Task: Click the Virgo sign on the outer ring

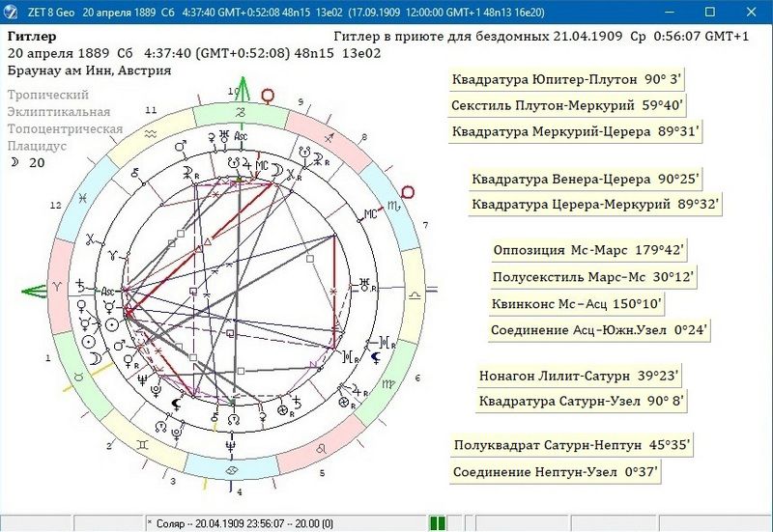Action: click(x=389, y=383)
